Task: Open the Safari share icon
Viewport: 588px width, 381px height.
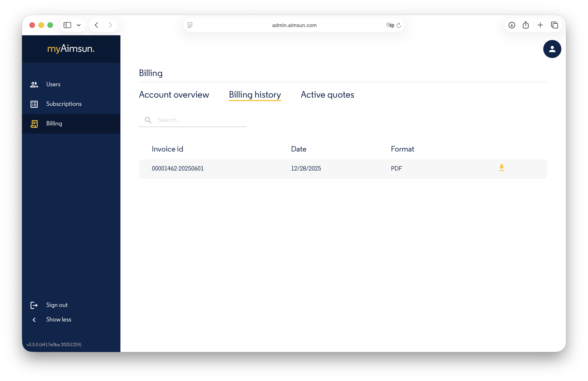Action: point(526,25)
